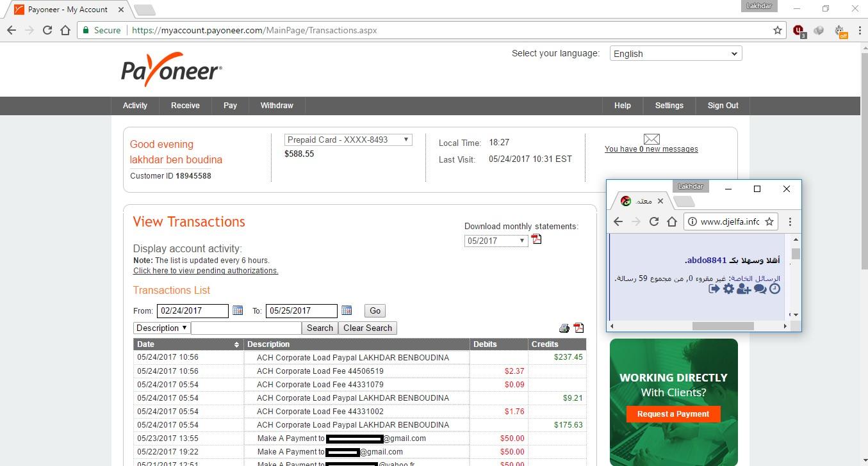Viewport: 868px width, 466px height.
Task: Click the Clear Search button
Action: point(368,328)
